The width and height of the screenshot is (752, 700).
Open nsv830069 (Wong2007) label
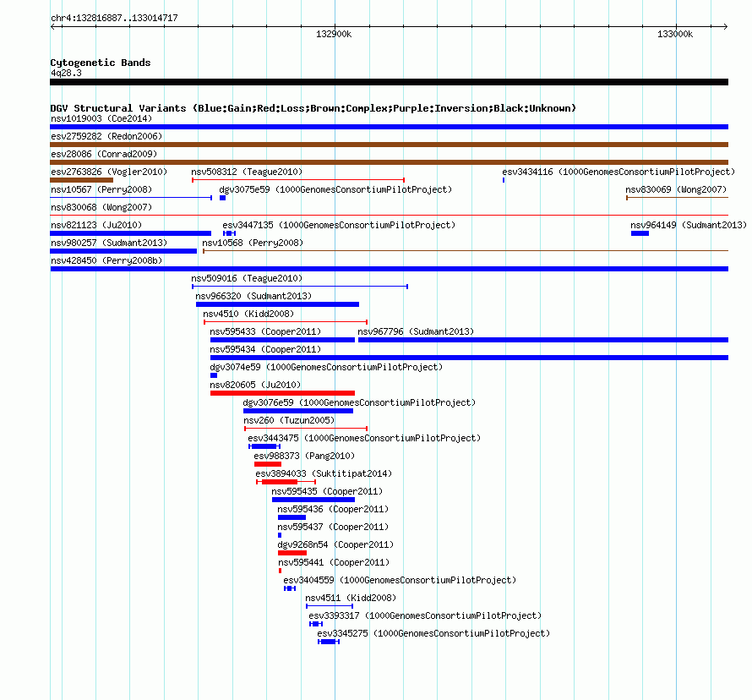[676, 189]
